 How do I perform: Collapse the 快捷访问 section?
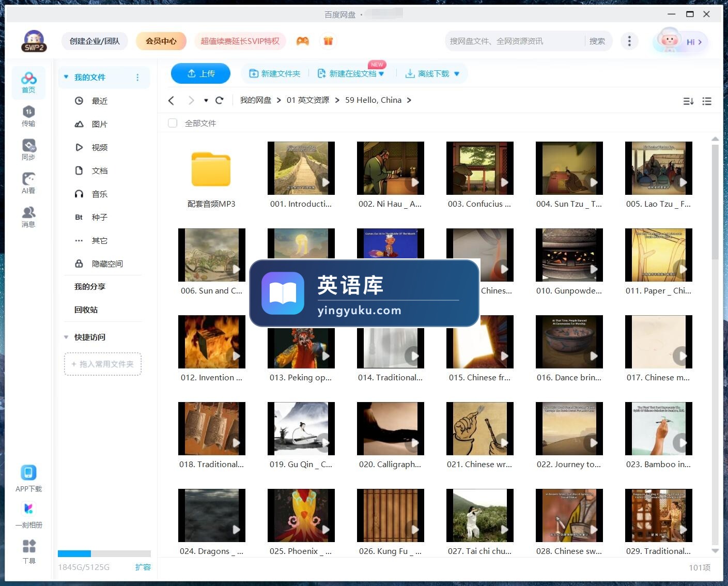(x=66, y=337)
